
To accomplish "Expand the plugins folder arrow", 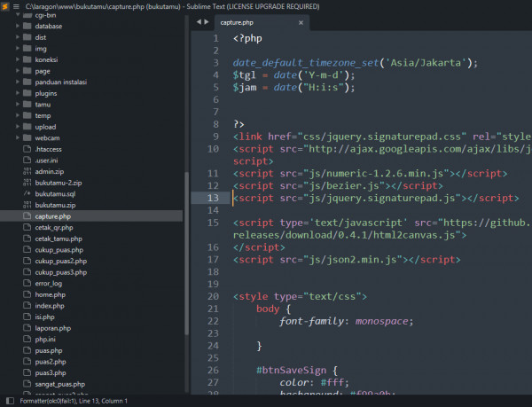I will tap(18, 93).
